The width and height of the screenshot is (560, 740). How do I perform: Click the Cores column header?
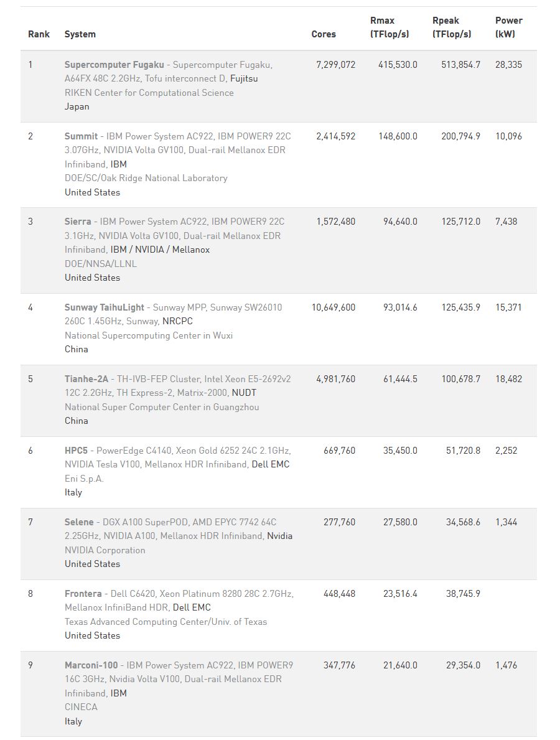324,34
